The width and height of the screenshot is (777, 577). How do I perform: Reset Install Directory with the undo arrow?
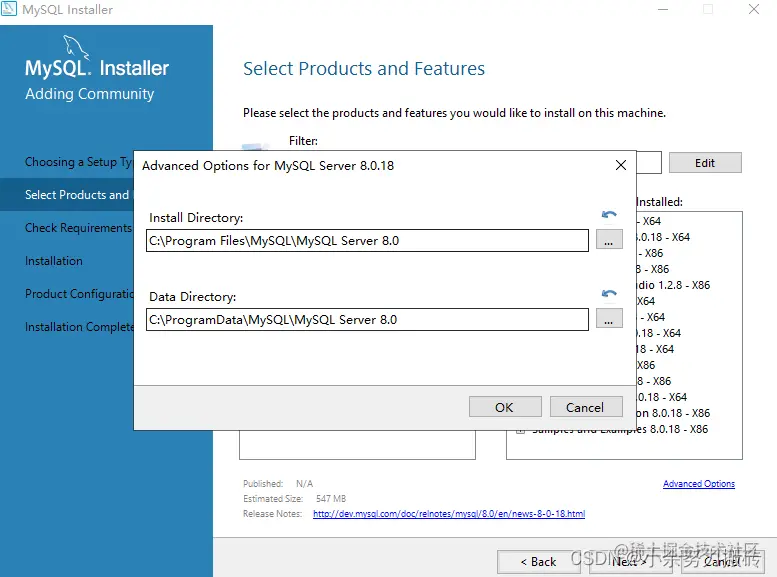(x=609, y=215)
